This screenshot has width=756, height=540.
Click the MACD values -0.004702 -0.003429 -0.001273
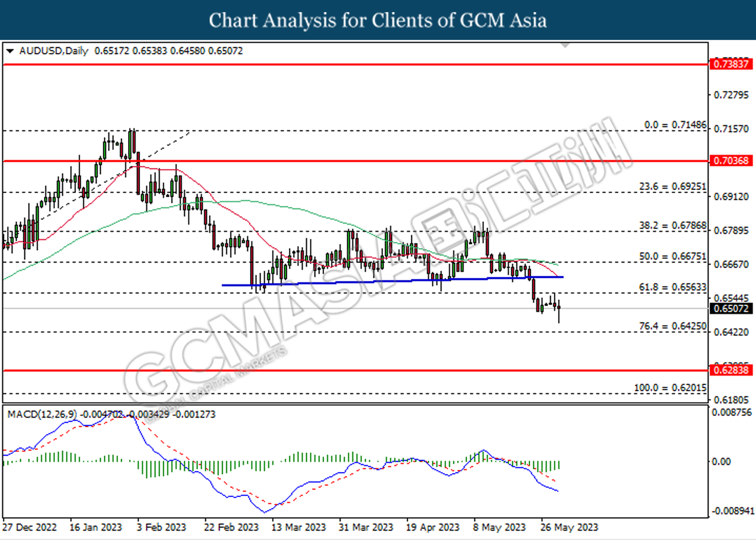click(147, 414)
